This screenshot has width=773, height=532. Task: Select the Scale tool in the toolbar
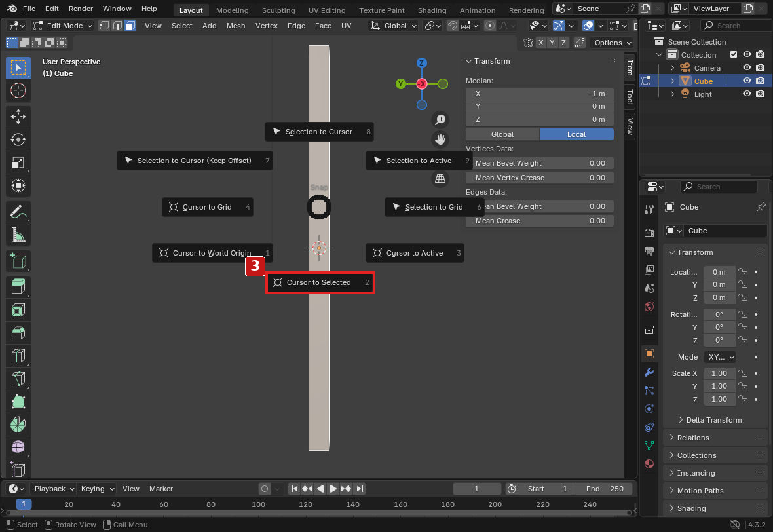click(x=18, y=162)
